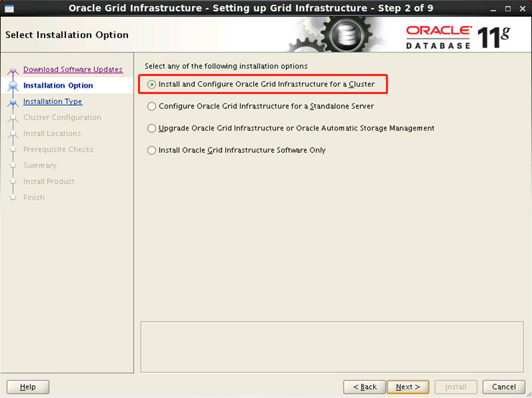The width and height of the screenshot is (532, 398).
Task: Click the Installation Option step marker icon
Action: pyautogui.click(x=13, y=85)
